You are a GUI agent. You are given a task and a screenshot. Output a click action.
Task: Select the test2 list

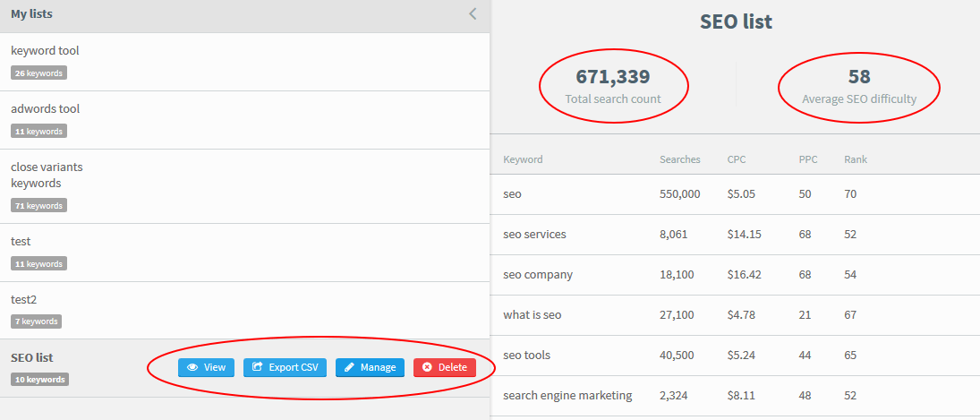point(245,311)
